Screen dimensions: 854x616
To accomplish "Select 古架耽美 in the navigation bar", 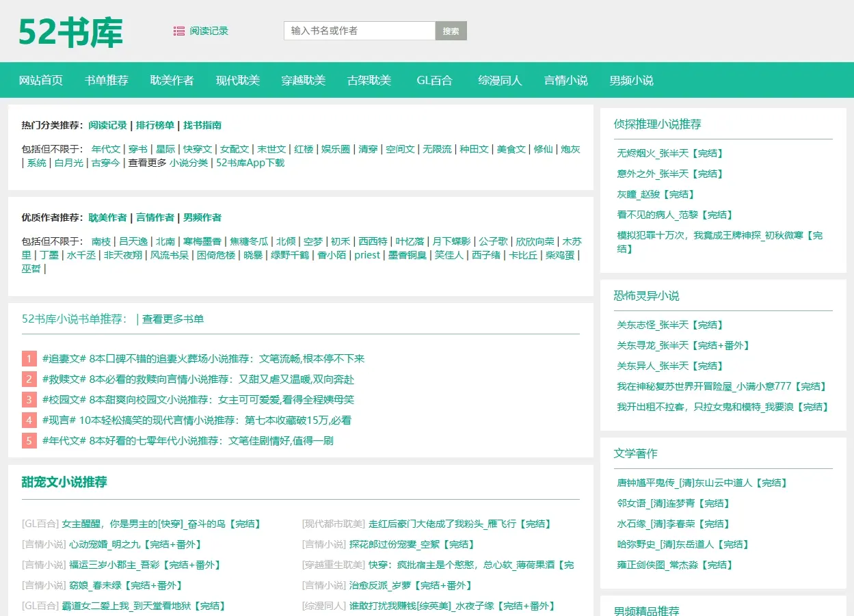I will (369, 80).
